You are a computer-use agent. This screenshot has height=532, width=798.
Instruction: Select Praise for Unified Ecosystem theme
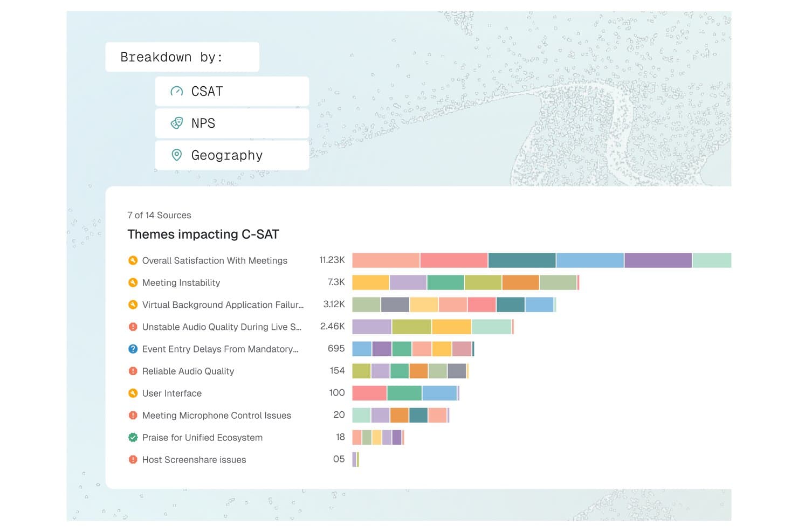pos(202,437)
